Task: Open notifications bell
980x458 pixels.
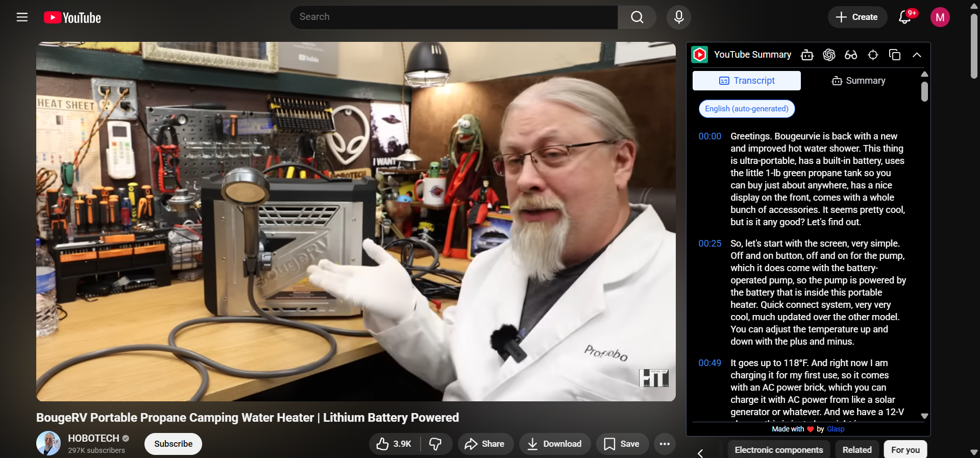Action: [905, 17]
